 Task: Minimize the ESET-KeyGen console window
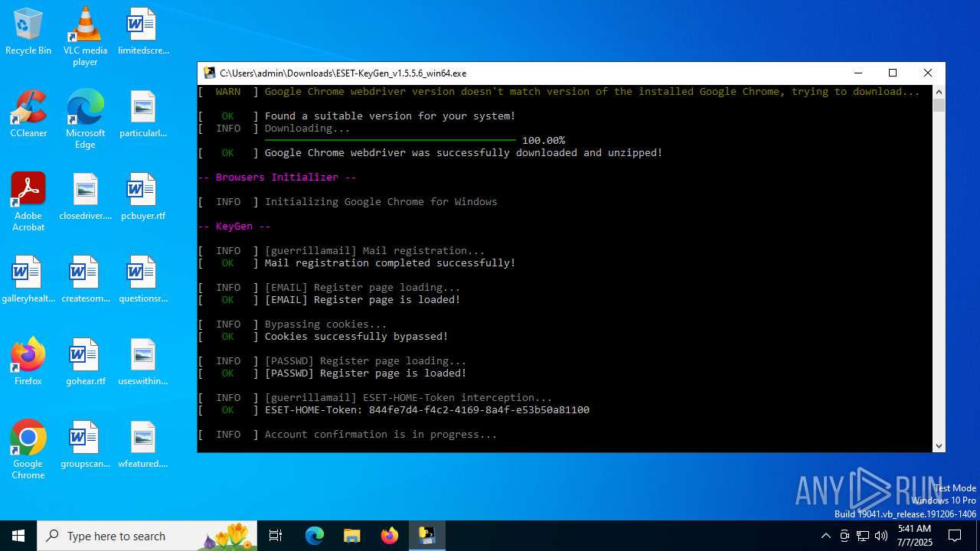coord(857,73)
